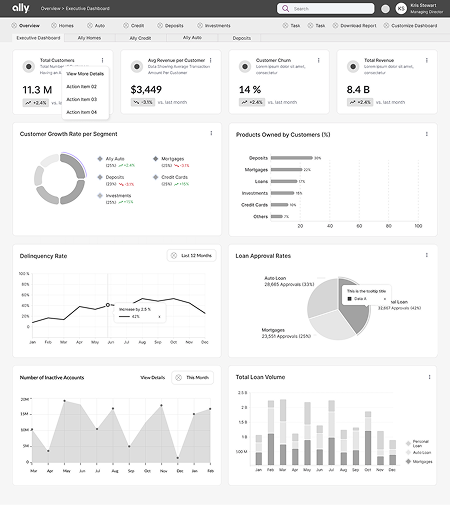Click the Others bar in Products Owned chart
This screenshot has width=450, height=505.
[277, 217]
